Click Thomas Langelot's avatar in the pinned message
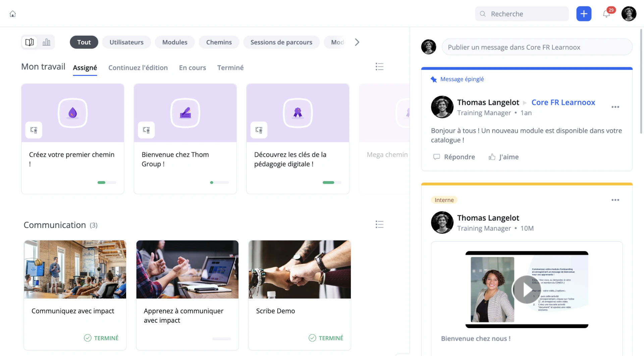The height and width of the screenshot is (356, 644). click(x=442, y=107)
